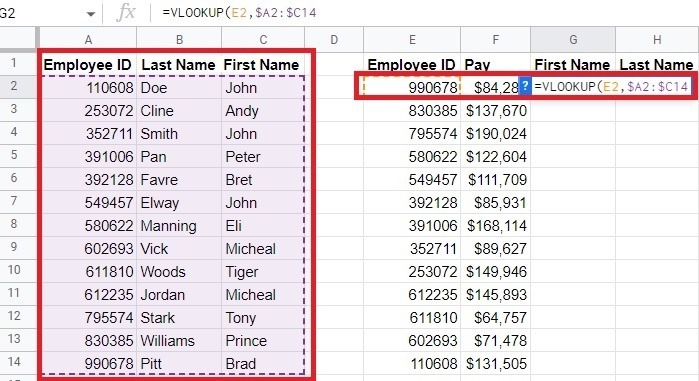699x381 pixels.
Task: Select column D header
Action: coord(334,40)
